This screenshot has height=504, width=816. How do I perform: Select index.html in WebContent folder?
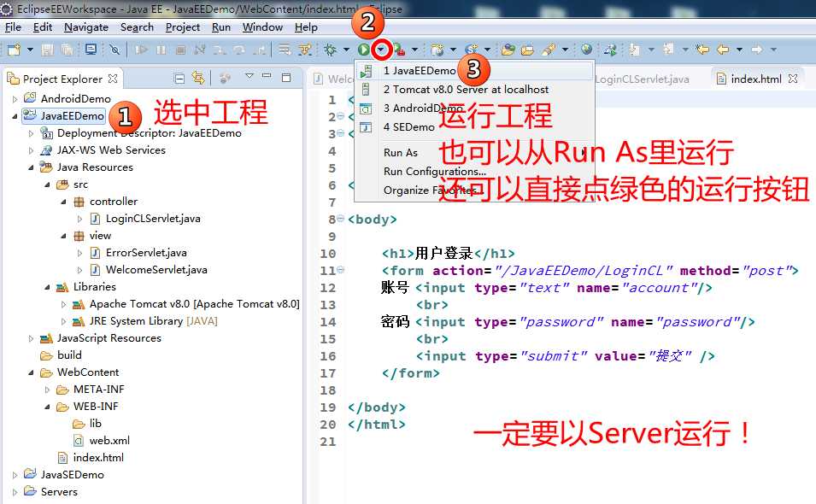click(x=98, y=458)
